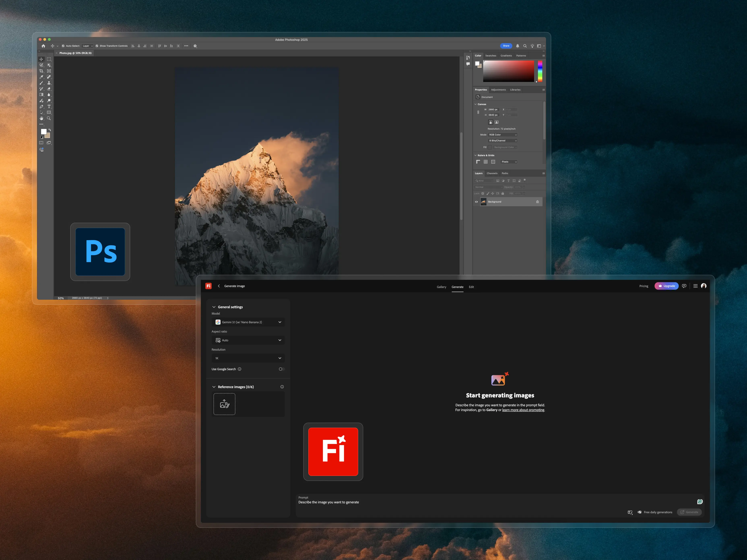Select the Hand tool

click(41, 118)
